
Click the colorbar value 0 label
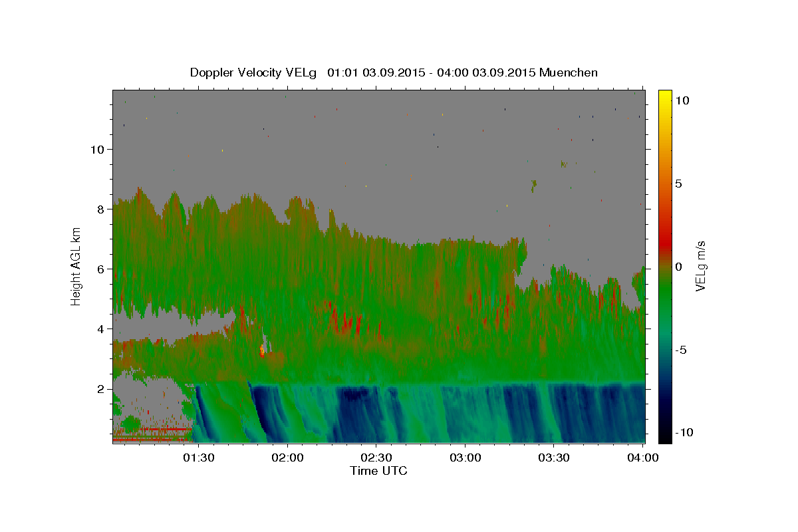(x=678, y=266)
